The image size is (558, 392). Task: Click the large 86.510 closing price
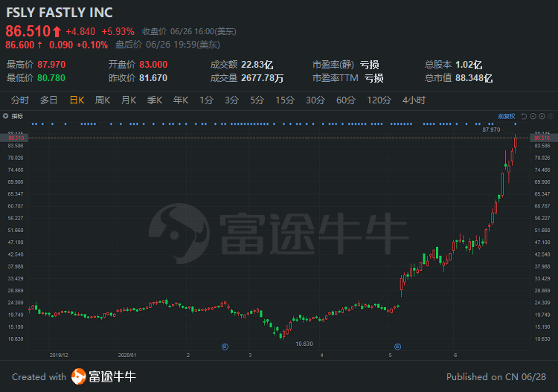[x=28, y=31]
